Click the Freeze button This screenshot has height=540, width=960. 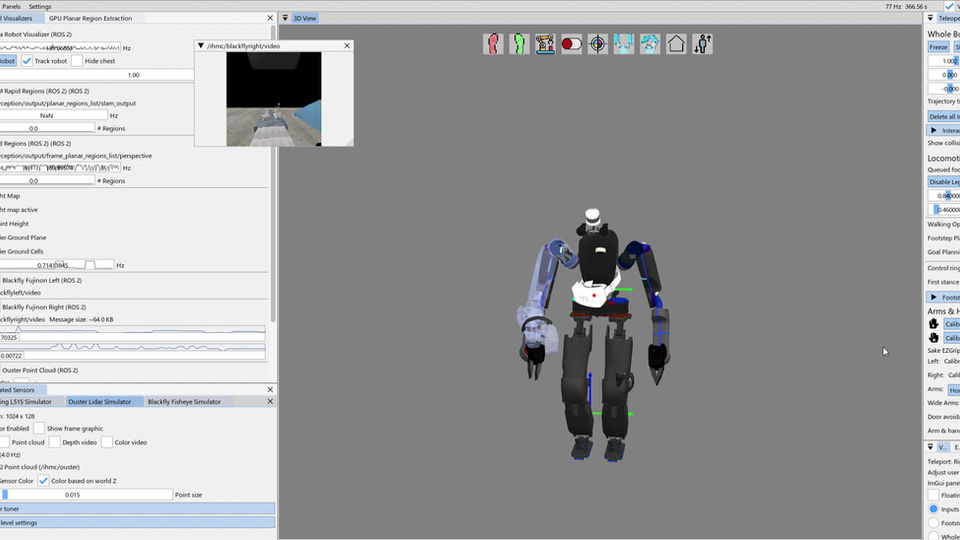[x=938, y=47]
